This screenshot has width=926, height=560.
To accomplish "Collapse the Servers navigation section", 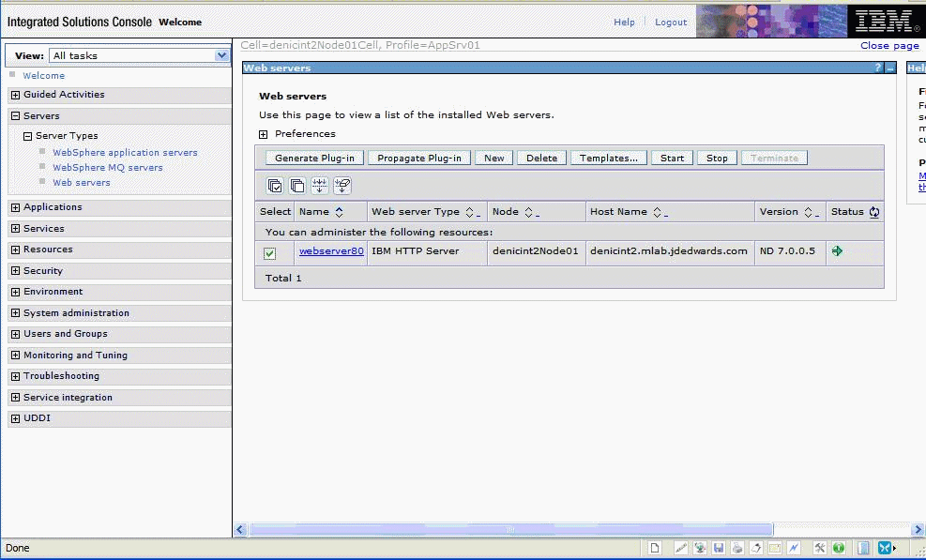I will [x=15, y=116].
